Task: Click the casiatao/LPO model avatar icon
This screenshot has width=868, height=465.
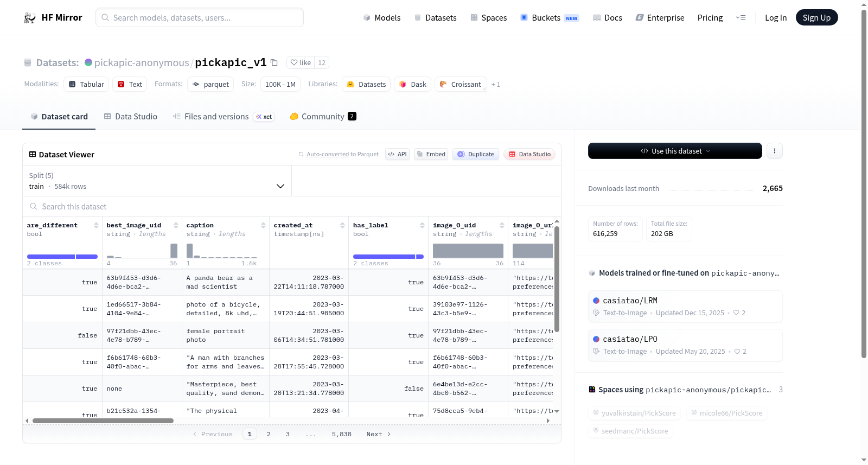Action: click(x=596, y=339)
